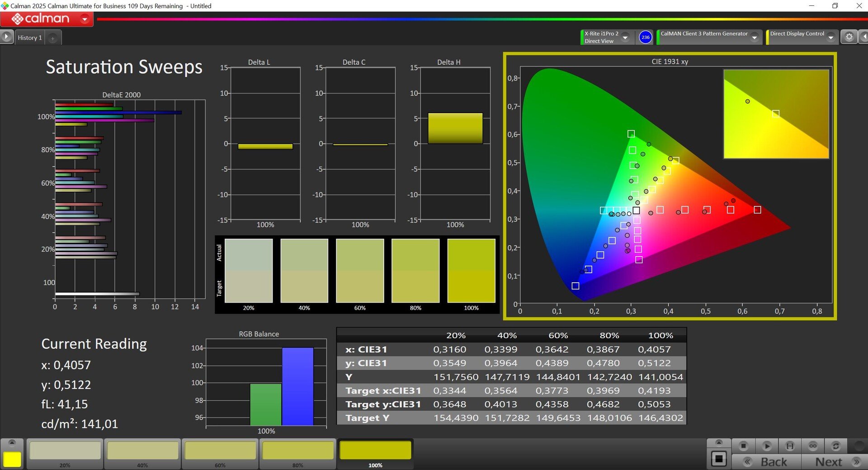Collapse the right side panel arrow
The height and width of the screenshot is (470, 868).
[x=863, y=37]
